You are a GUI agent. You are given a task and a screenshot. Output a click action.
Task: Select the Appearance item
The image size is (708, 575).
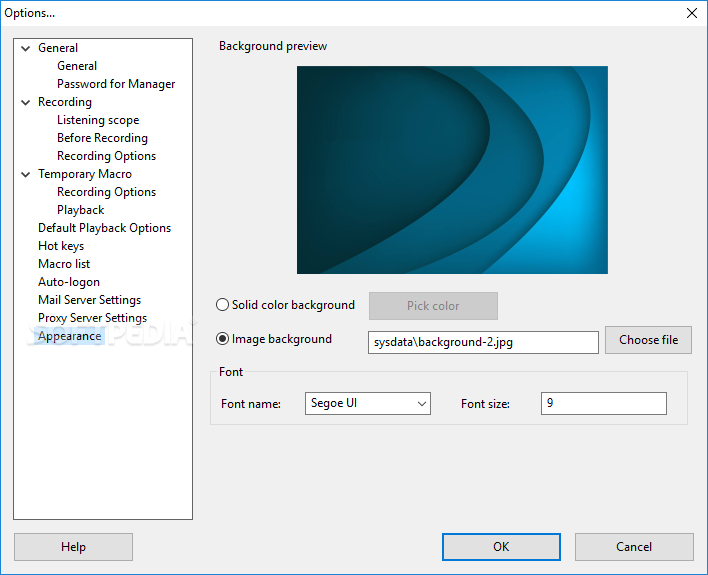click(x=70, y=336)
